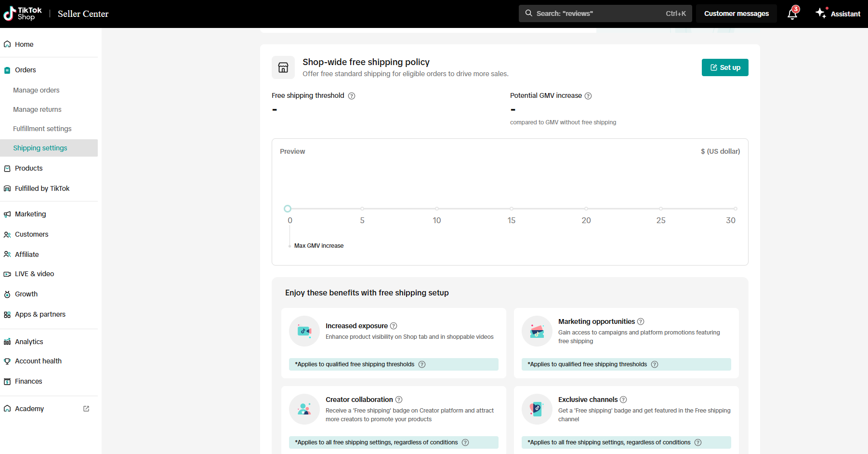
Task: Expand the Marketing sidebar section
Action: (30, 214)
